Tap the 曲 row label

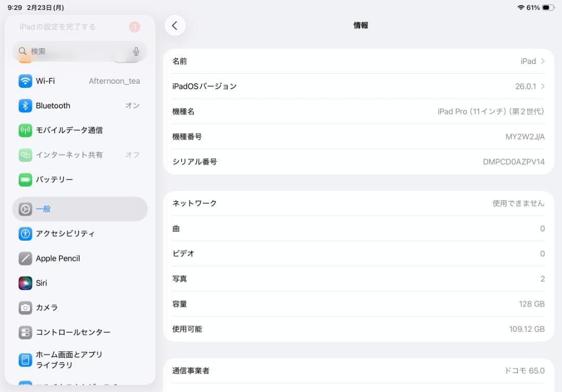[176, 228]
